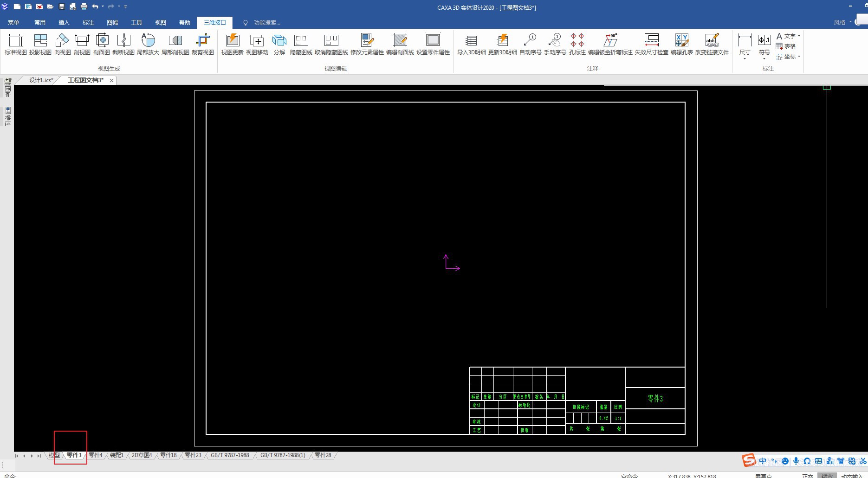Open the 设计1.ics document tab
This screenshot has height=478, width=868.
click(41, 80)
